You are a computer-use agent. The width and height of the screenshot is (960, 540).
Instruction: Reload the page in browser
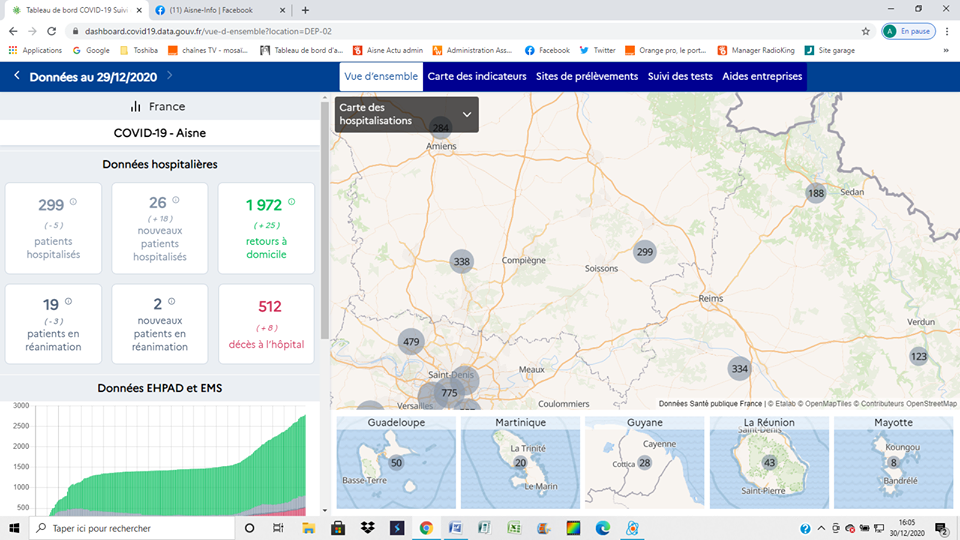52,31
